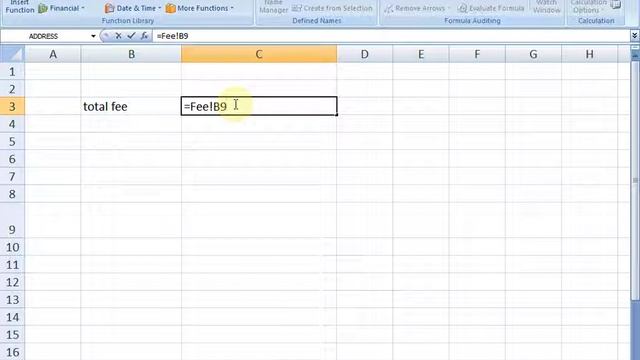This screenshot has height=360, width=640.
Task: Click Remove Arrows
Action: (416, 8)
